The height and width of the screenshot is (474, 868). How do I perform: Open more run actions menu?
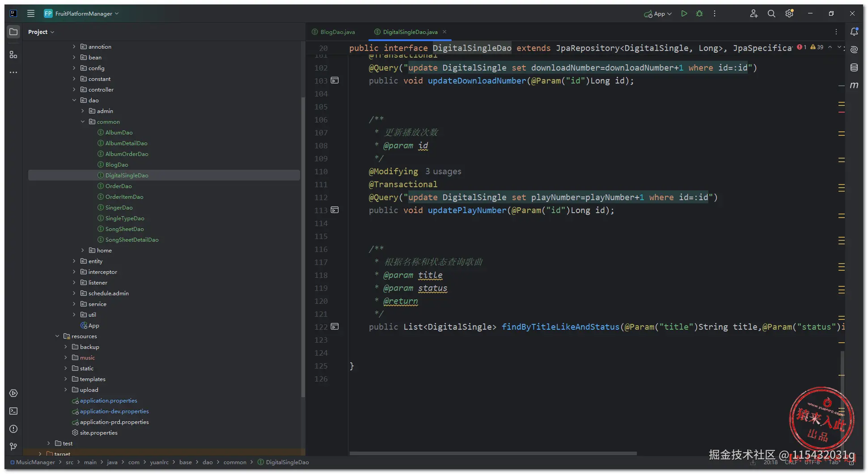(715, 13)
